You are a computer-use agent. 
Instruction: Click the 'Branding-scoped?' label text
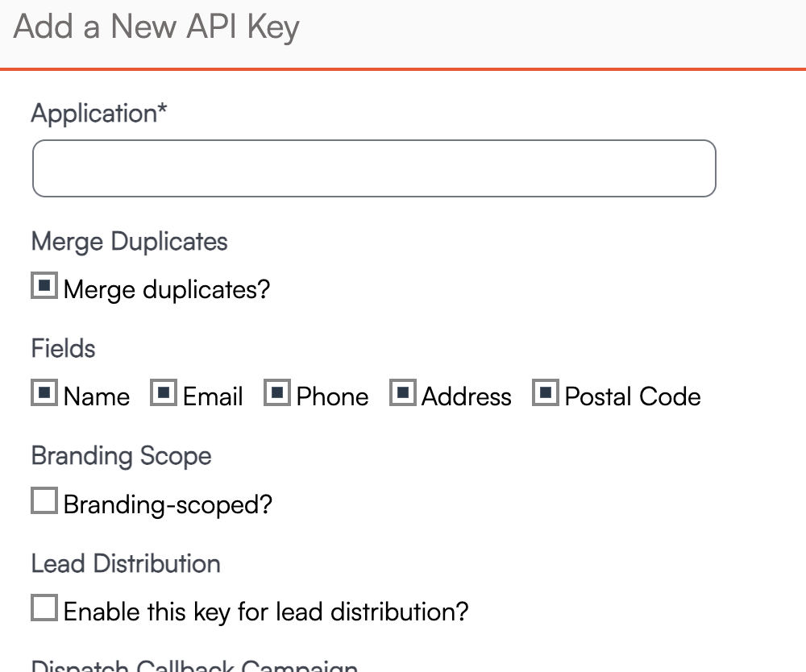pos(168,505)
